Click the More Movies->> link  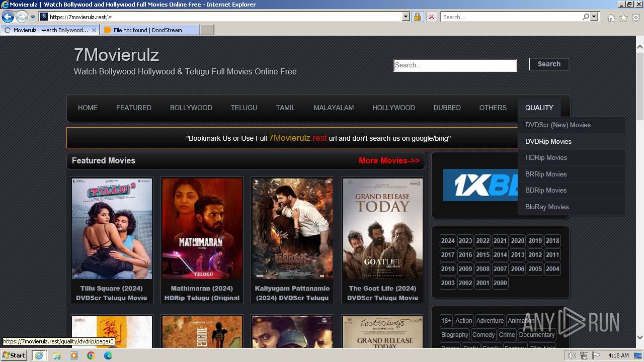coord(389,160)
